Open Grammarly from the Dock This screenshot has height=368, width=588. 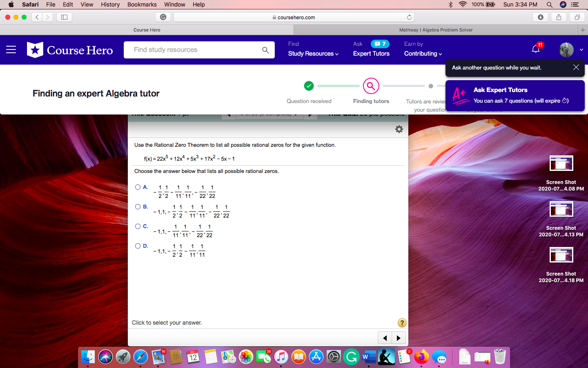(351, 357)
